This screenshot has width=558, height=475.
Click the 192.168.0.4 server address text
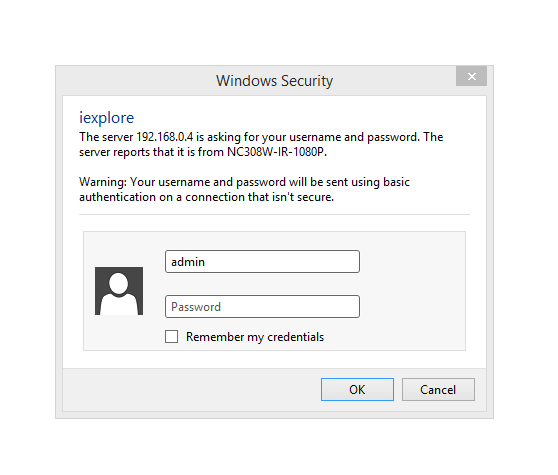[165, 137]
